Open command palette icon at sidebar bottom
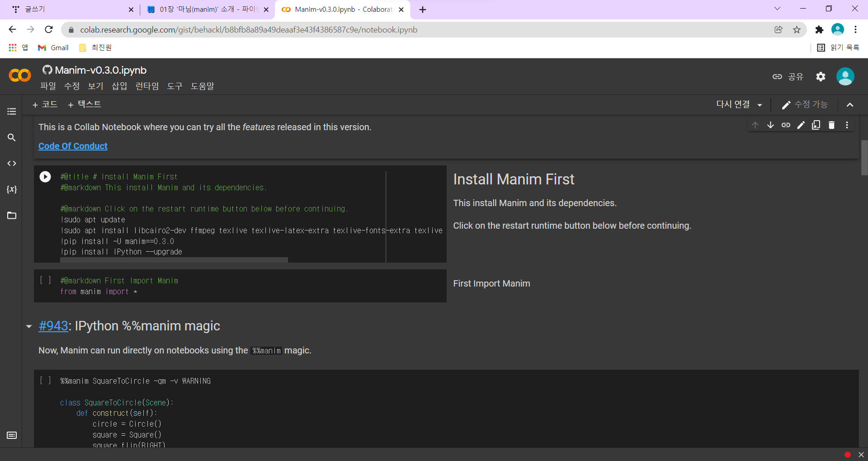 12,435
